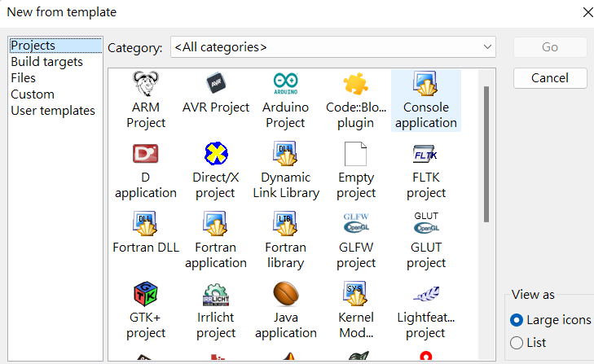594x364 pixels.
Task: Select the Fortran DLL template
Action: point(146,232)
